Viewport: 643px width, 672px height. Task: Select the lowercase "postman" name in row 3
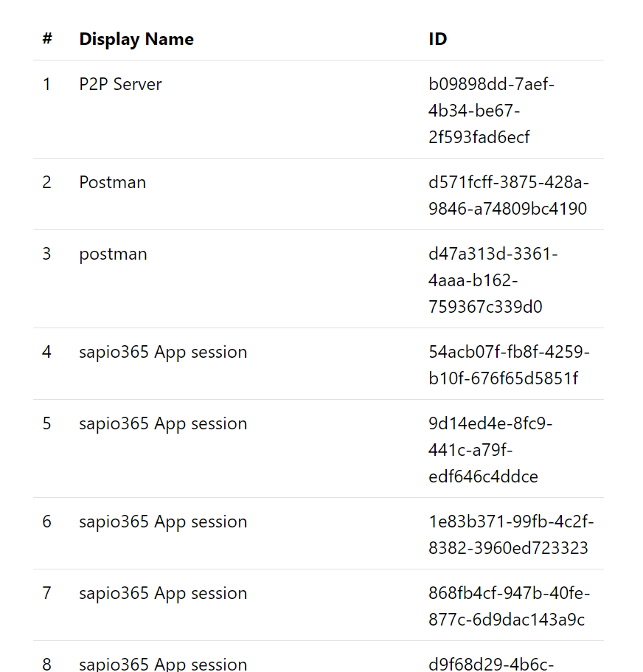pyautogui.click(x=113, y=254)
